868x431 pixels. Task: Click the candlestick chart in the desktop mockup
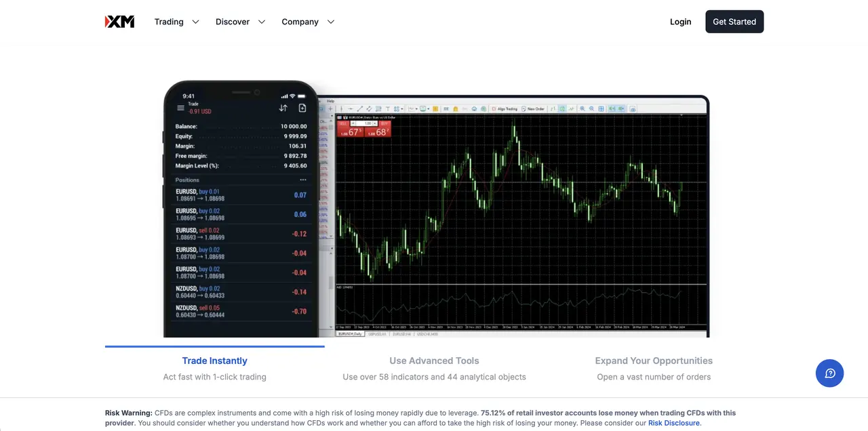point(521,200)
